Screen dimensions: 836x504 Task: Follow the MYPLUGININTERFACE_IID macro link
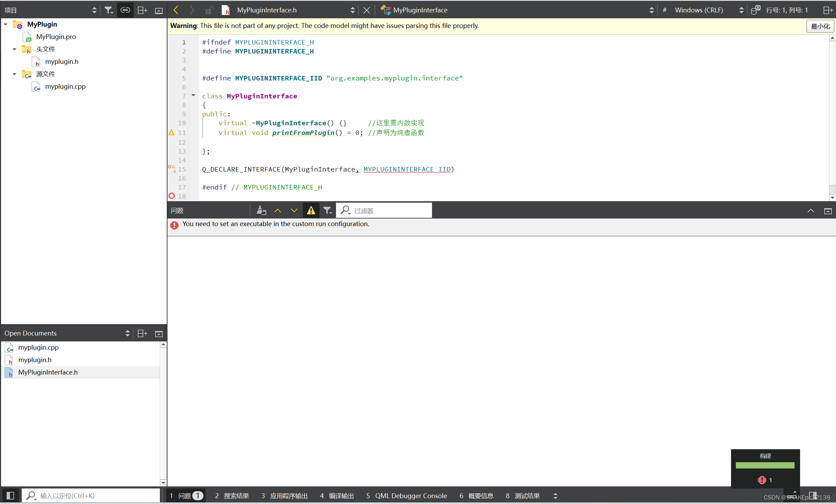coord(407,169)
